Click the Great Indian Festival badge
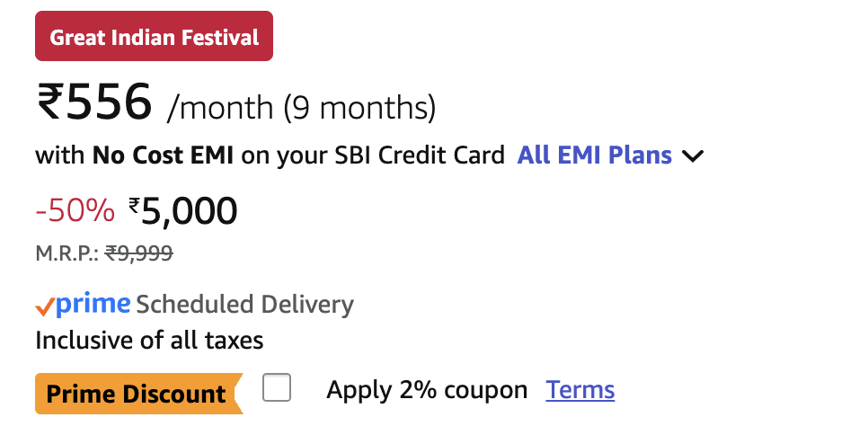 (154, 38)
